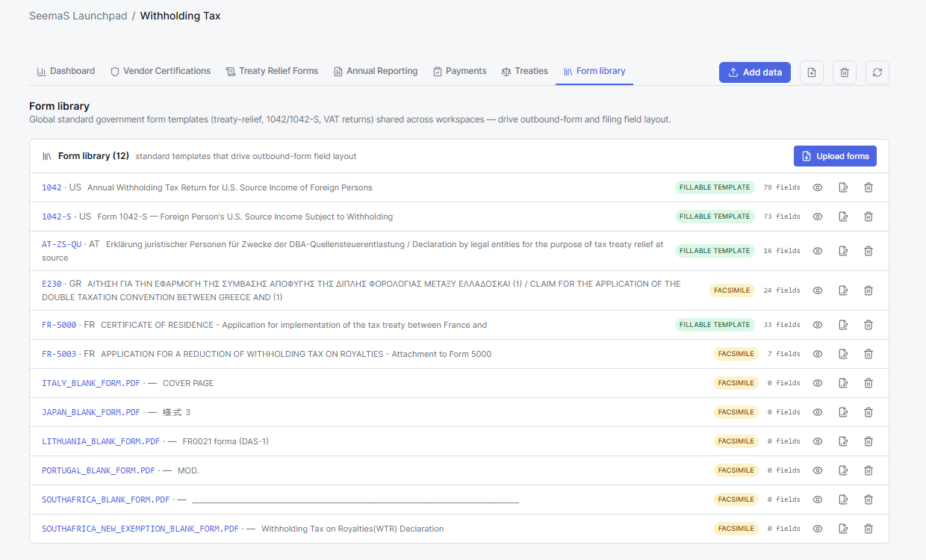The image size is (926, 560).
Task: Preview the SOUTHAFRICA_BLANK_FORM.PDF form
Action: coord(818,500)
